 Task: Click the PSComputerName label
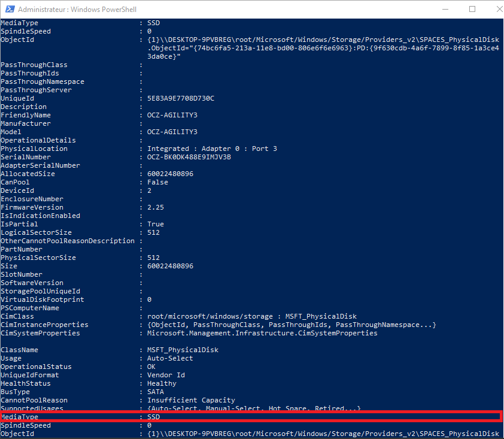pos(30,308)
